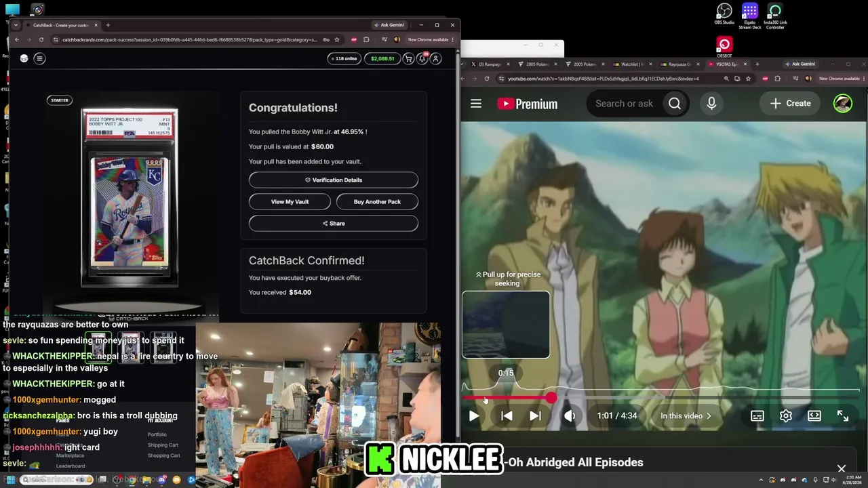This screenshot has width=868, height=488.
Task: Share the Bobby Witt Jr. pull
Action: tap(334, 223)
